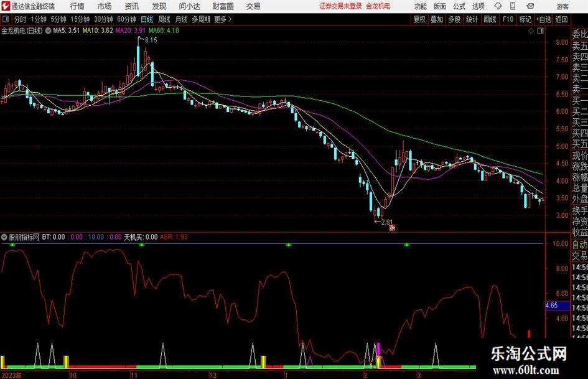This screenshot has height=379, width=588.
Task: Open the 版面 menu
Action: pos(440,6)
